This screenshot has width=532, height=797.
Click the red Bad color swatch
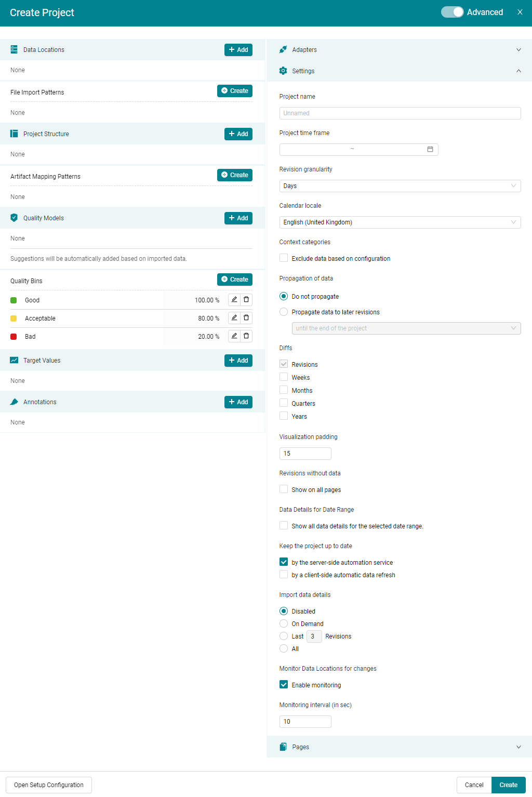point(14,337)
